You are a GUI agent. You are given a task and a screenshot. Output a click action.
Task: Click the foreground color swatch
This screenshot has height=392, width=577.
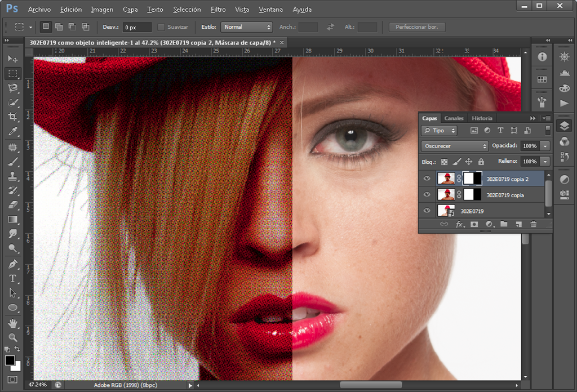[x=10, y=360]
